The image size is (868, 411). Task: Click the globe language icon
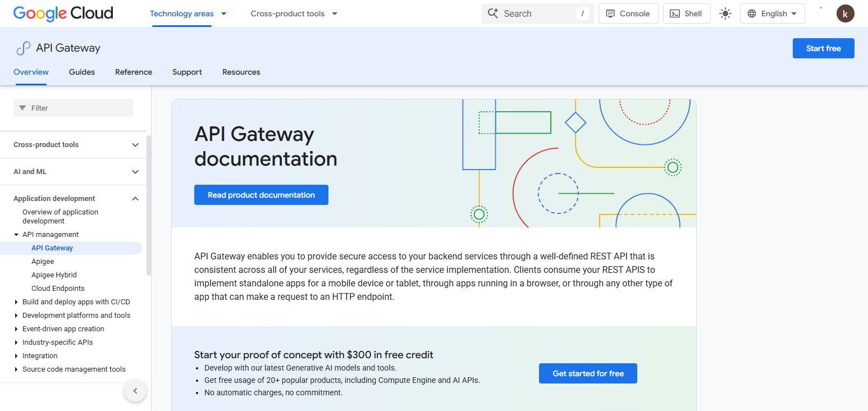(752, 13)
